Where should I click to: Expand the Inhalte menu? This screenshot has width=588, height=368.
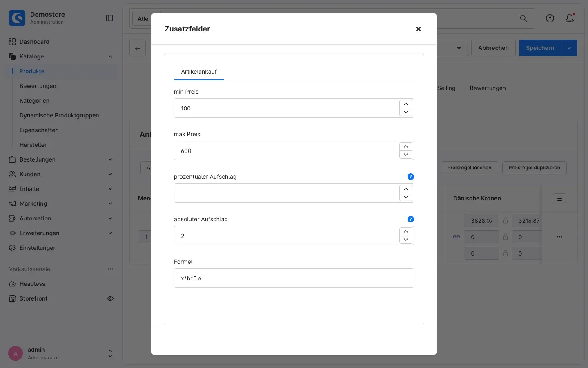click(110, 189)
